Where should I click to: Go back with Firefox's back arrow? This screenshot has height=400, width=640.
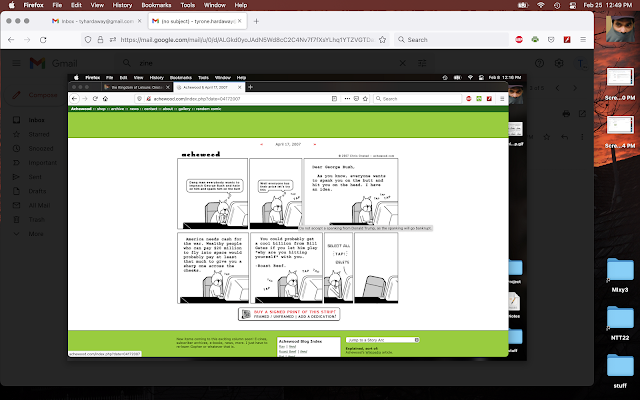[11, 40]
